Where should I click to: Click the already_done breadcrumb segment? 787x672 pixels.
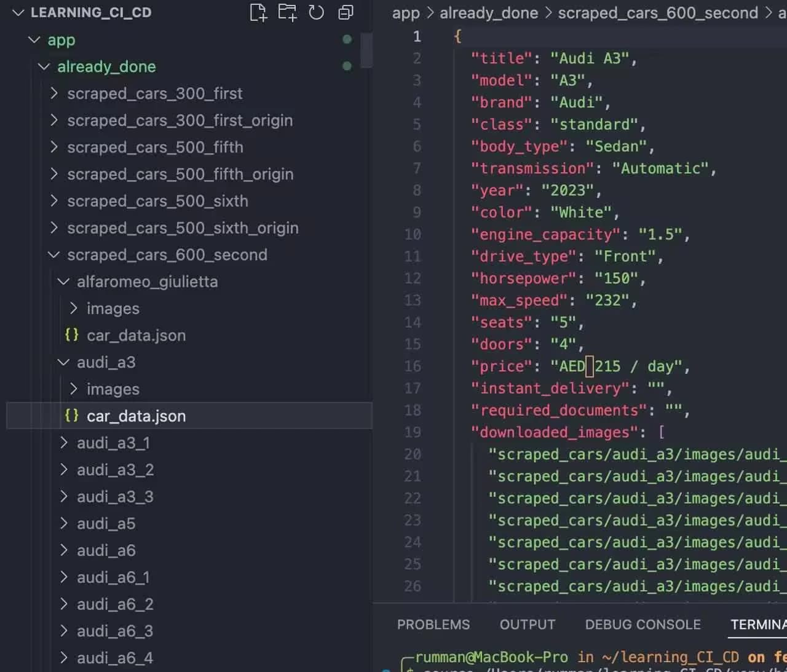click(489, 13)
